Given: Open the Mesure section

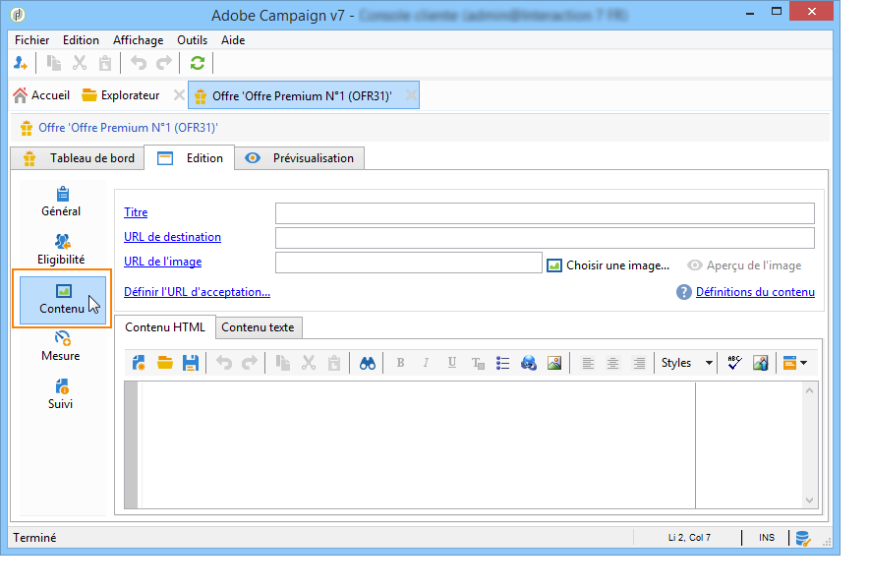Looking at the screenshot, I should 61,346.
